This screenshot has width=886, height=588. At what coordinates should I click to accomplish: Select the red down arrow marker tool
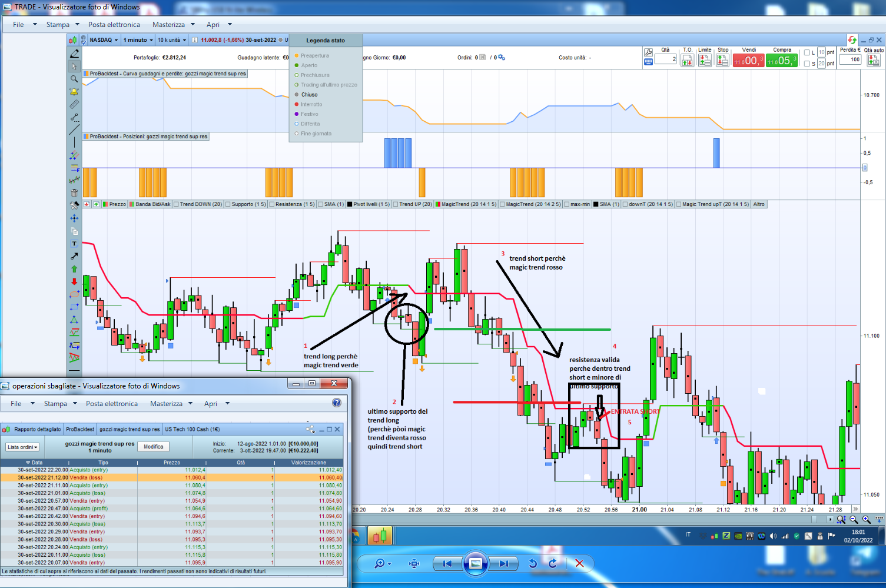tap(74, 282)
